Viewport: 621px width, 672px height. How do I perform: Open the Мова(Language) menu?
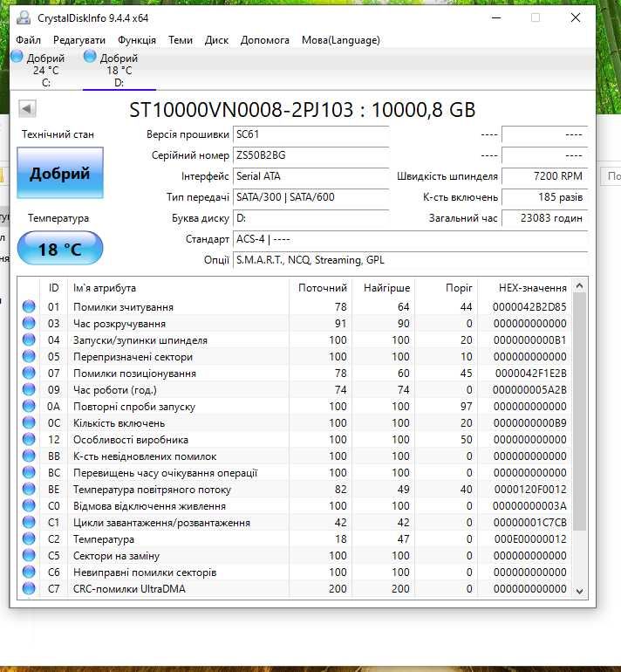pyautogui.click(x=341, y=40)
